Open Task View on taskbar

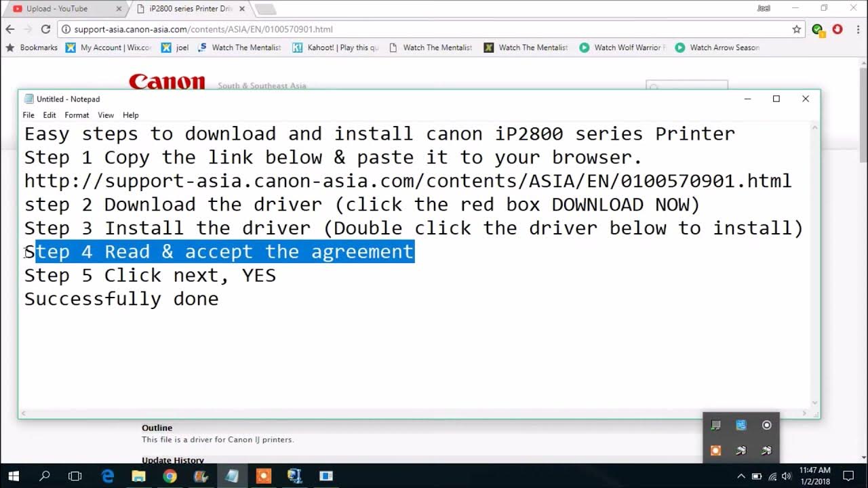(75, 476)
